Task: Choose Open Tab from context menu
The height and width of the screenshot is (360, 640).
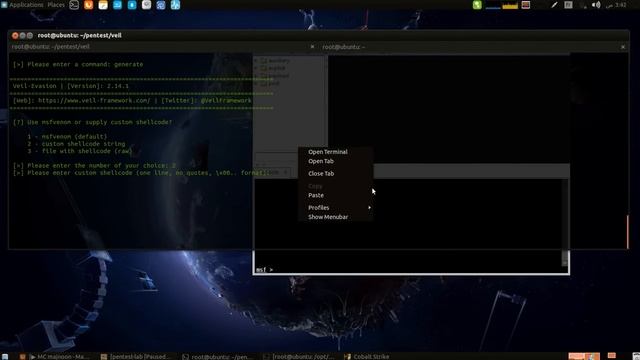Action: tap(321, 161)
